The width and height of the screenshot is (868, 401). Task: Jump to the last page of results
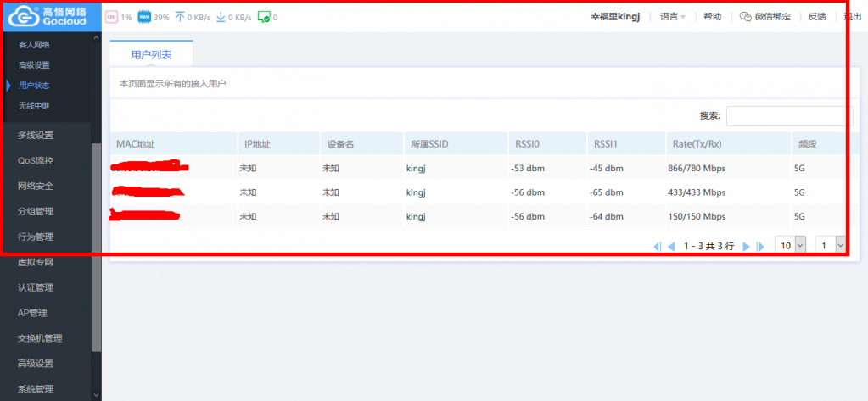(761, 246)
